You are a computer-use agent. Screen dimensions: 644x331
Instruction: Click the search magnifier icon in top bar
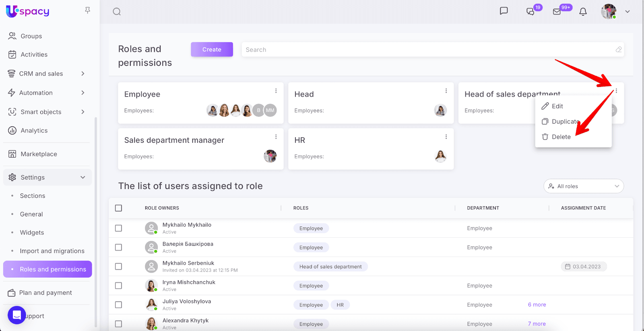[117, 12]
